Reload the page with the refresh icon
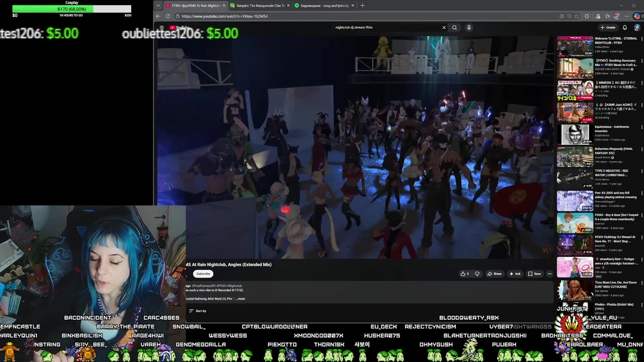644x362 pixels. (x=168, y=16)
